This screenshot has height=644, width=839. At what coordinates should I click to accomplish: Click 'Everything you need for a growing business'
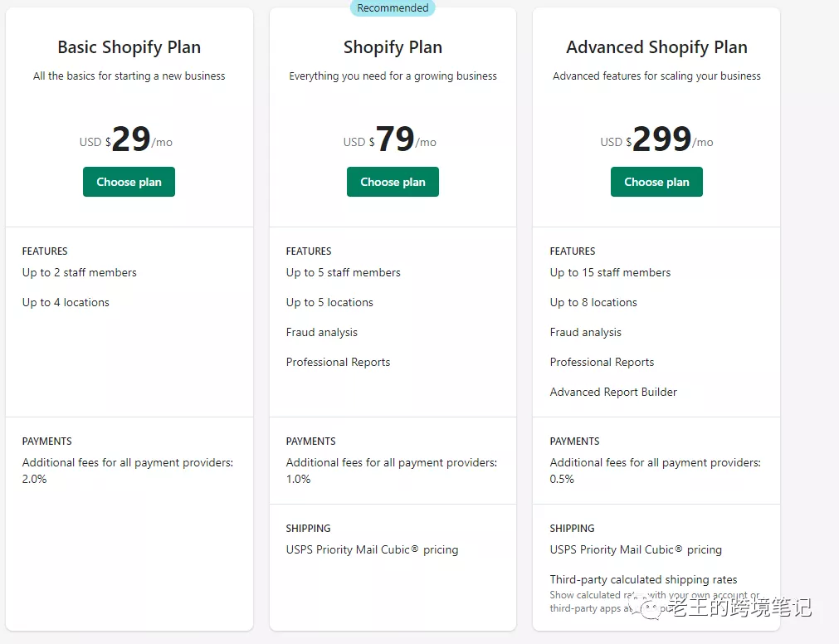pos(393,76)
